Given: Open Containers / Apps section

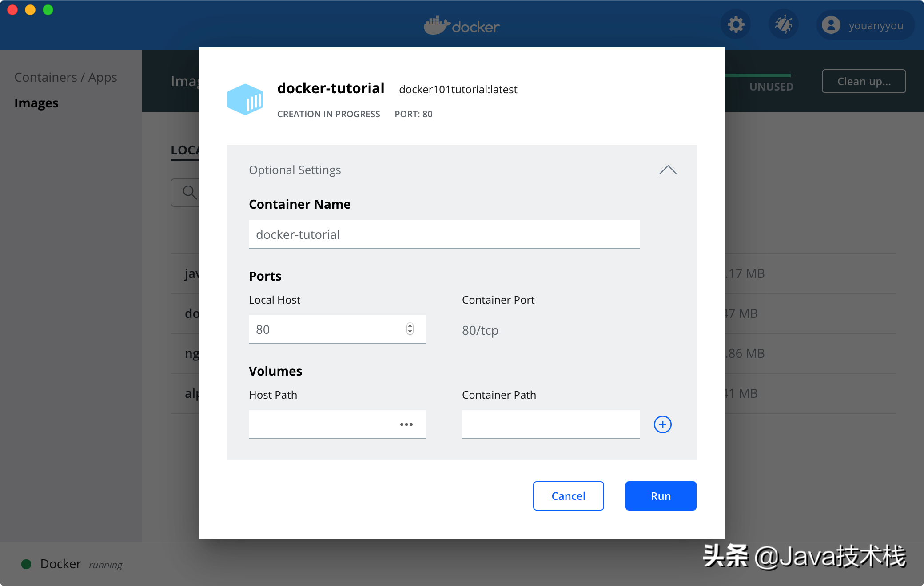Looking at the screenshot, I should click(x=66, y=77).
